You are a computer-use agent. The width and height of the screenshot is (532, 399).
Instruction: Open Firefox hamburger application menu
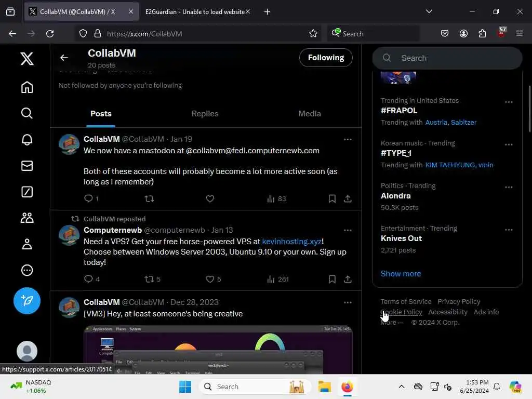tap(519, 34)
